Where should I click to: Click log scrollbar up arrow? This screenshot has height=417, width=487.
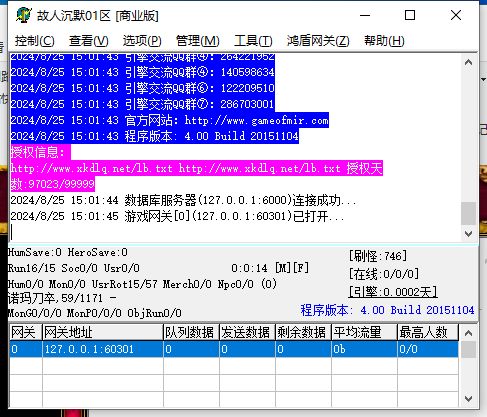point(468,62)
